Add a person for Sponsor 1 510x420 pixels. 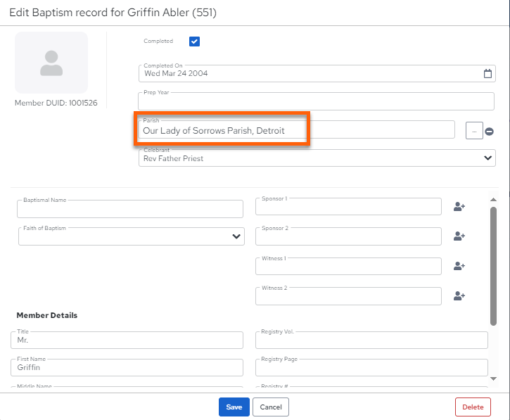coord(459,207)
